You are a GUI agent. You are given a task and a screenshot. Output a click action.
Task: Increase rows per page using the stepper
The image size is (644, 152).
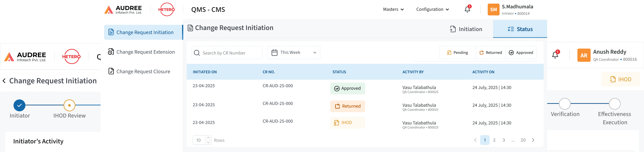(208, 138)
